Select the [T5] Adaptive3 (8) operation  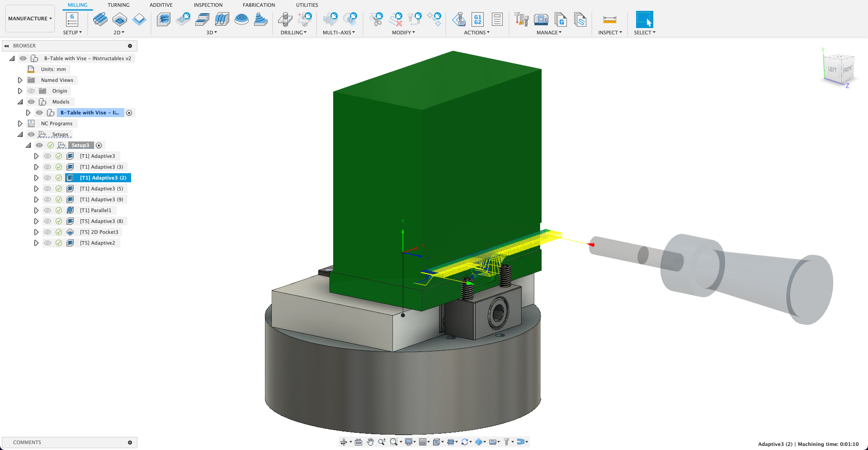(101, 221)
